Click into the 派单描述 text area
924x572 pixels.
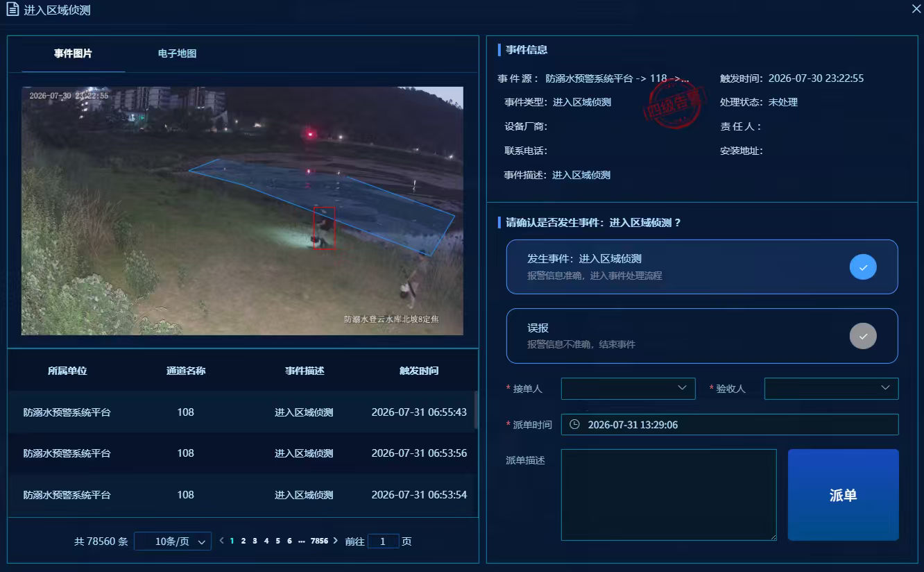pyautogui.click(x=669, y=495)
